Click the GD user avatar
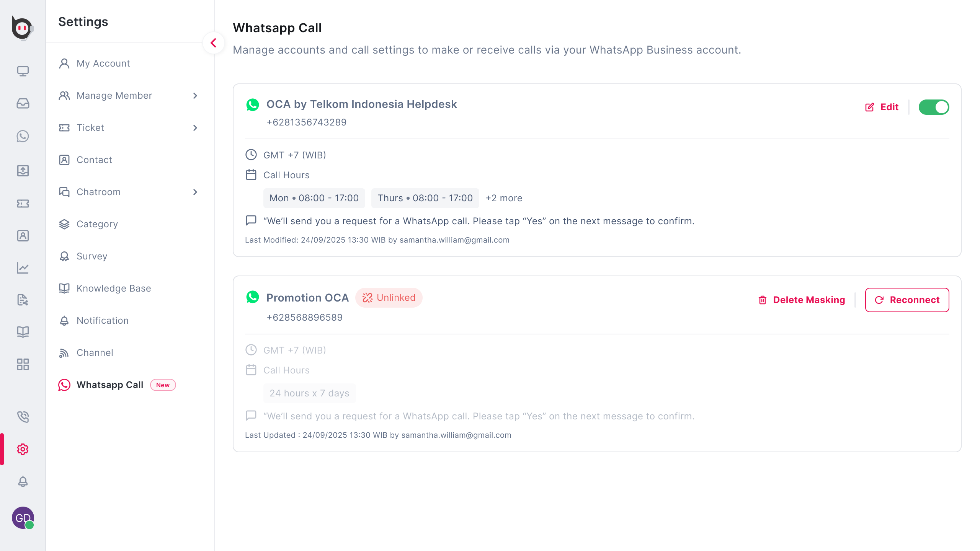980x551 pixels. point(23,518)
